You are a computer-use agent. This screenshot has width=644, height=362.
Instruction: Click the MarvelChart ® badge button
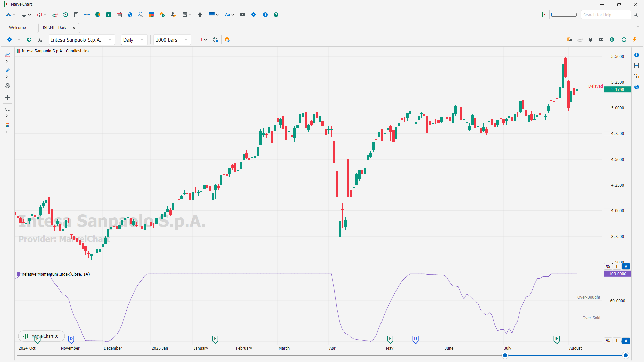[42, 336]
